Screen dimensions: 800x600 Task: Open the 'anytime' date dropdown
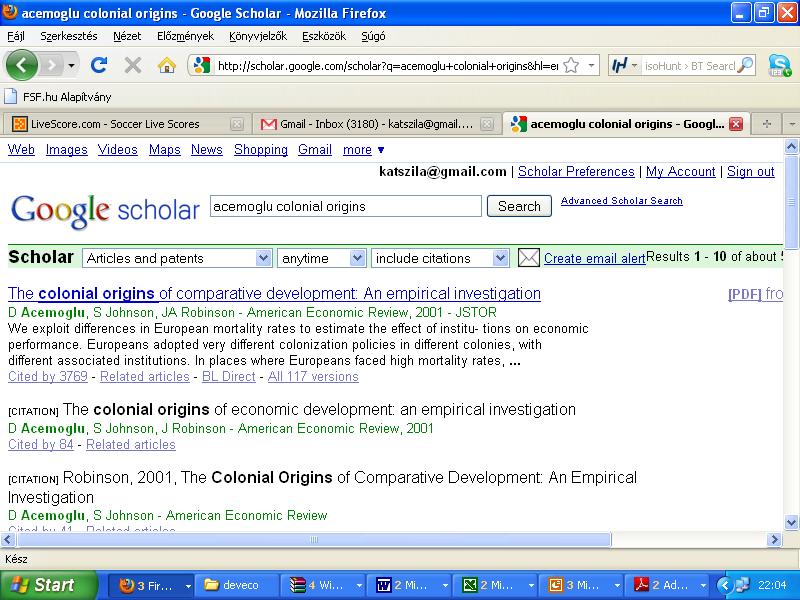click(x=321, y=258)
